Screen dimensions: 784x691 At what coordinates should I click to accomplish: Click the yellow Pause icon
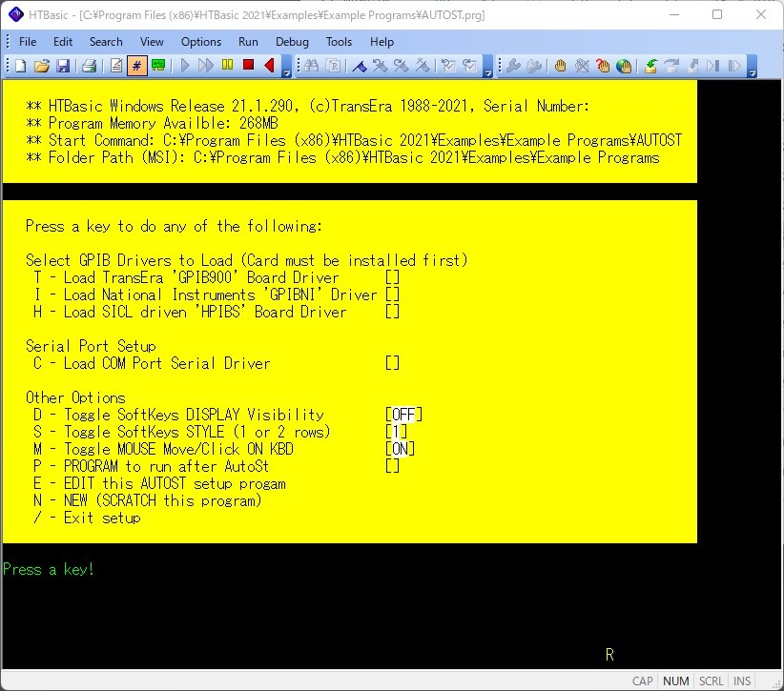pyautogui.click(x=227, y=66)
